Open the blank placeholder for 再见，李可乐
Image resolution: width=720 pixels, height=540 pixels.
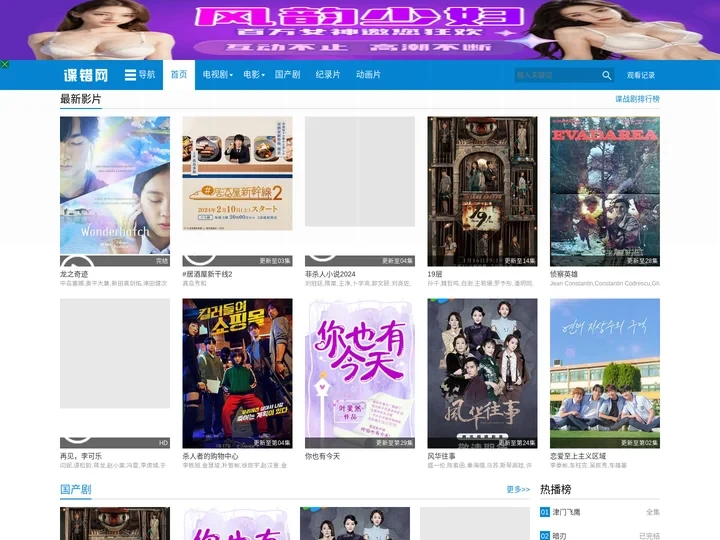point(115,354)
